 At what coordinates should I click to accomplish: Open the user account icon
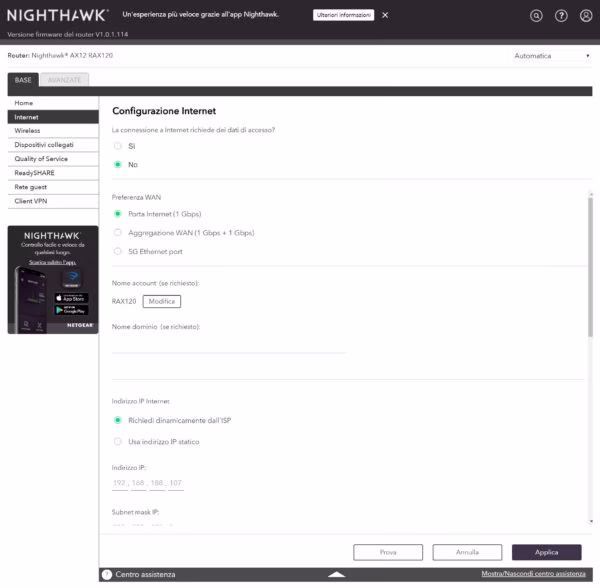pos(586,16)
